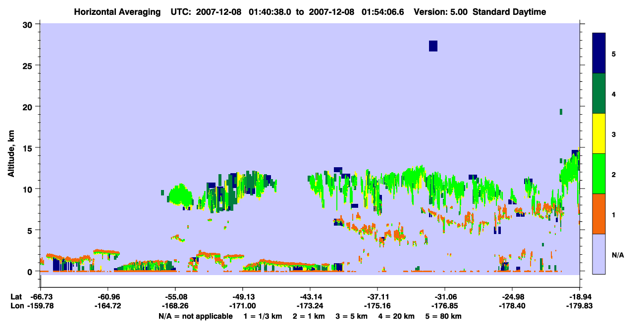Click the dark blue colorbar segment labeled 5
The image size is (644, 330).
pyautogui.click(x=599, y=53)
